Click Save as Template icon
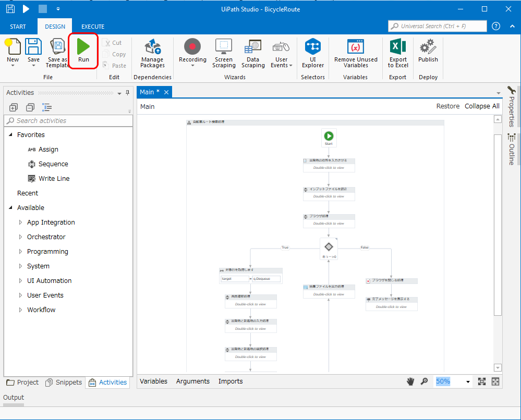This screenshot has height=420, width=521. pos(57,46)
